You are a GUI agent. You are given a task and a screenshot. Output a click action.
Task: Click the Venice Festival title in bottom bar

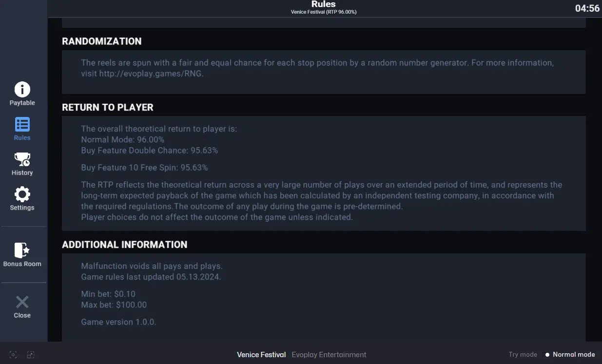[261, 355]
